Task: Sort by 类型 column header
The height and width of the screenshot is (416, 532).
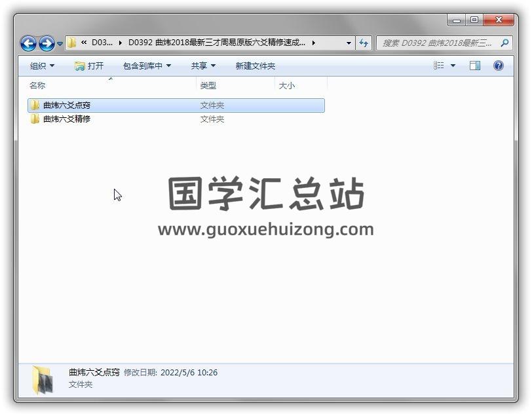Action: pos(208,86)
